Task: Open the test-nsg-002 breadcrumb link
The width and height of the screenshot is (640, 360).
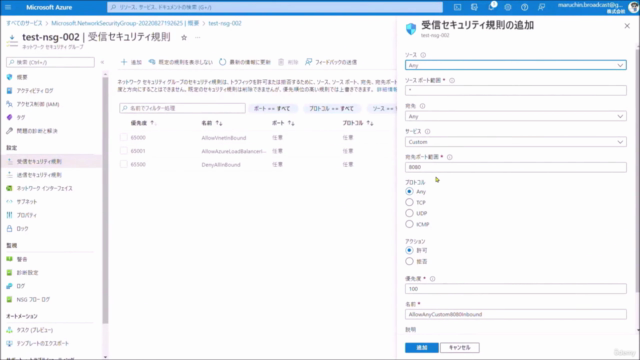Action: pyautogui.click(x=225, y=23)
